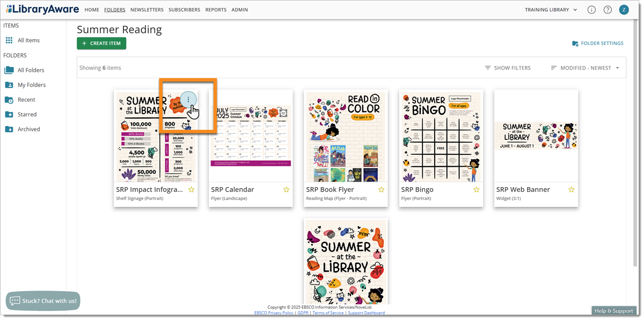This screenshot has height=320, width=644.
Task: Open the Folders menu
Action: click(x=115, y=10)
